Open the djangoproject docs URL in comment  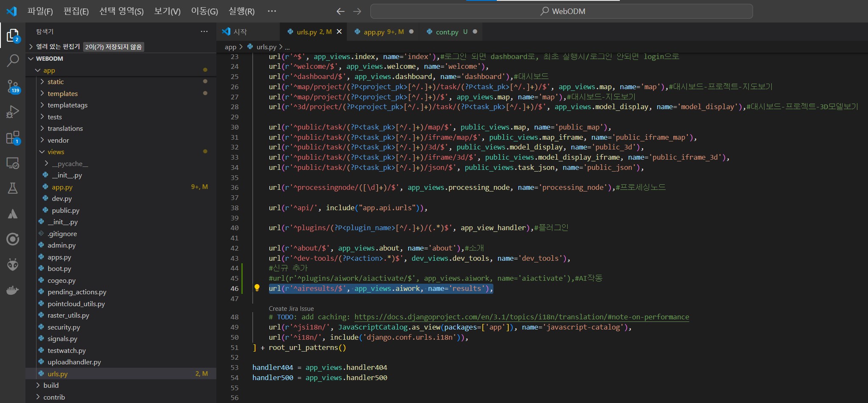(521, 317)
